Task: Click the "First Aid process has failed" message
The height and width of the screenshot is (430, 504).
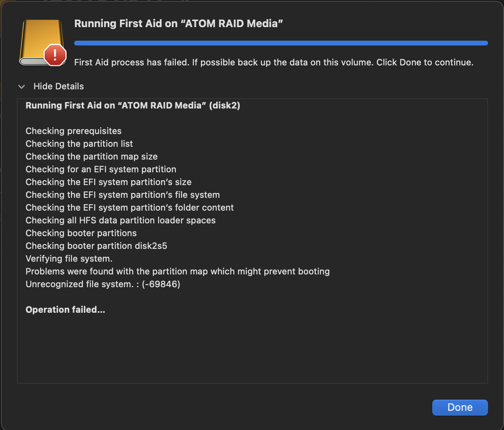Action: 274,63
